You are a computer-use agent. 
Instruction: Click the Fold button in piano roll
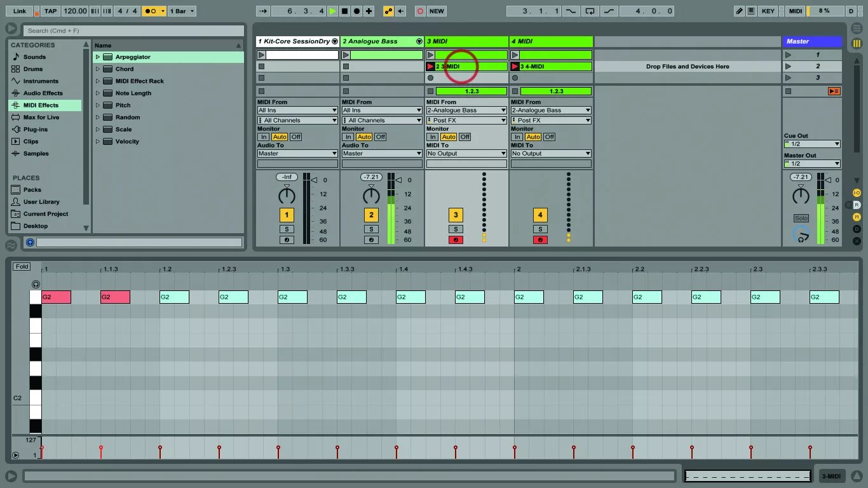tap(22, 267)
